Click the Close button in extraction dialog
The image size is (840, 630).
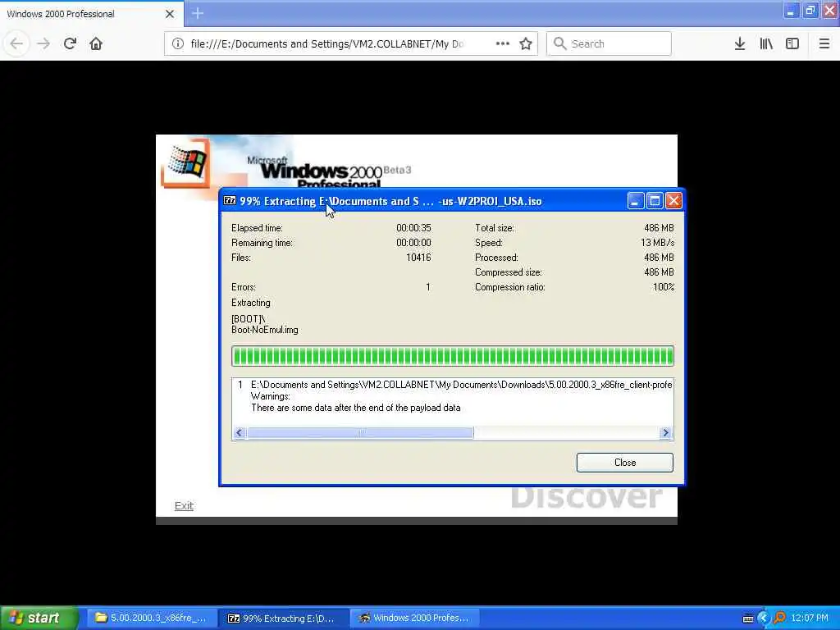(x=624, y=463)
